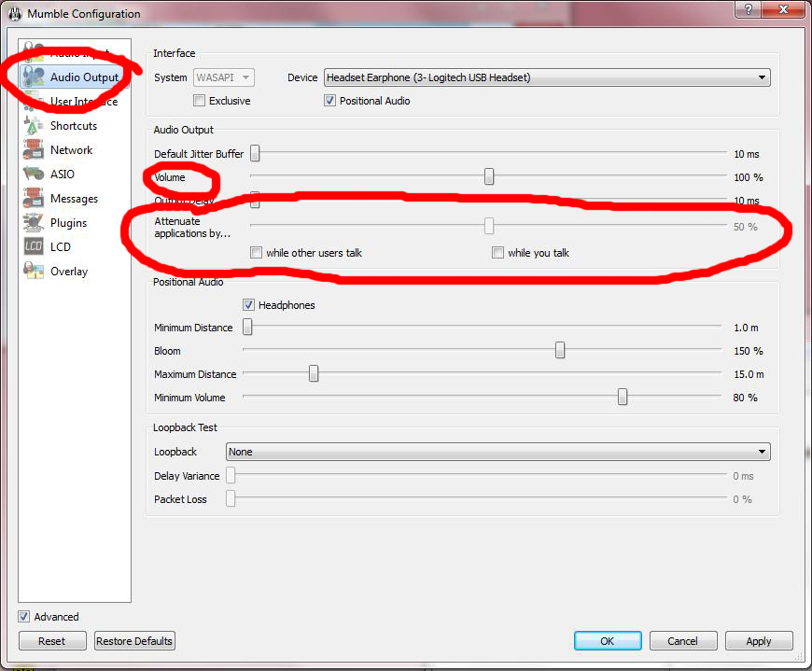Check the 'while other users talk' box
This screenshot has height=671, width=812.
click(x=256, y=253)
